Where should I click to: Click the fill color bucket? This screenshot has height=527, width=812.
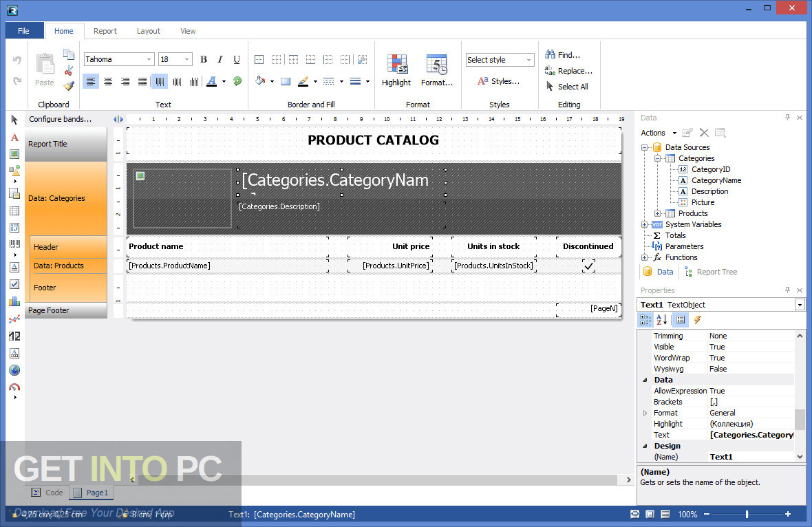pos(260,81)
